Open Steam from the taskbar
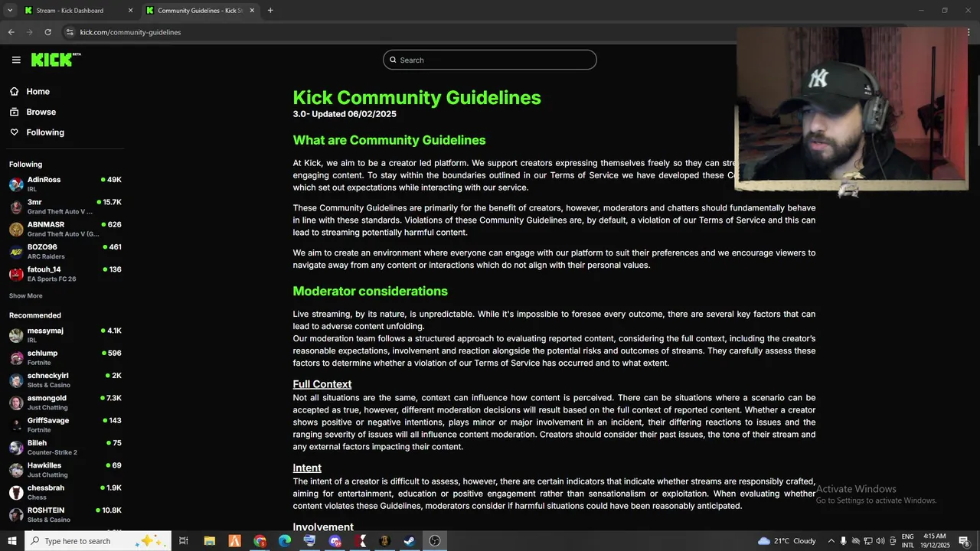The image size is (980, 551). 410,541
